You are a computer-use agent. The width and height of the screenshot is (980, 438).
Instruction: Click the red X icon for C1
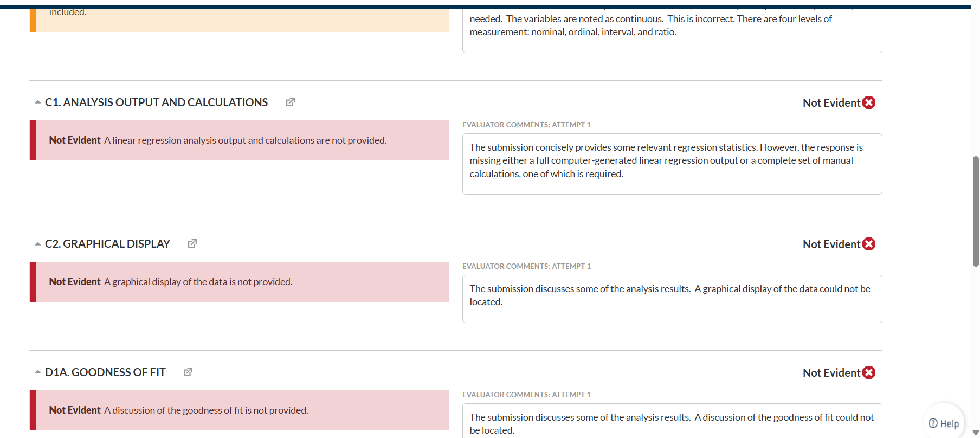point(869,102)
